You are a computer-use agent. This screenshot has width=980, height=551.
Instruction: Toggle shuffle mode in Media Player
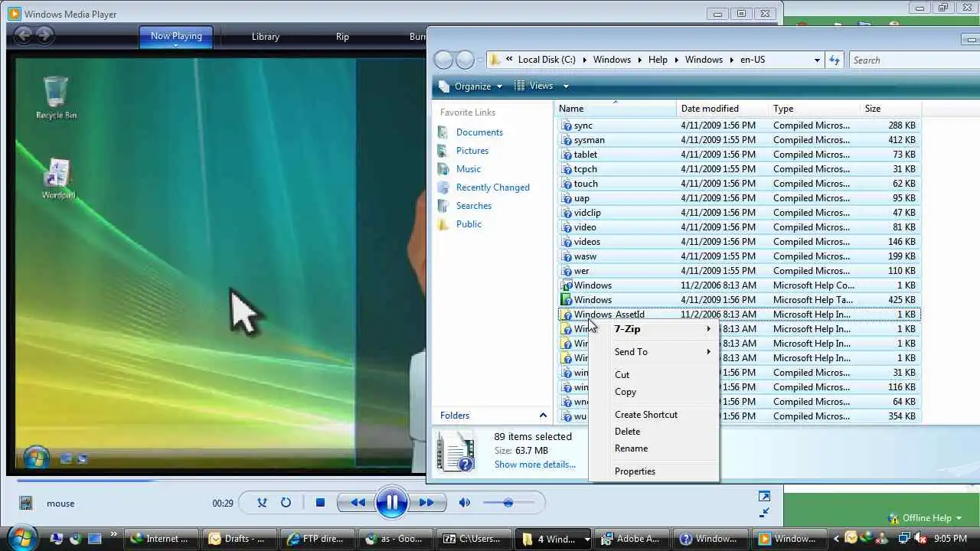coord(262,503)
